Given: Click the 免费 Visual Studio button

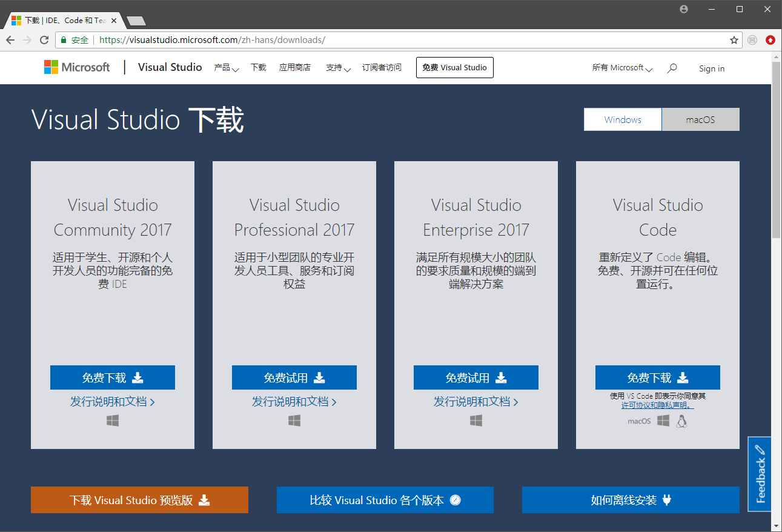Looking at the screenshot, I should (455, 68).
